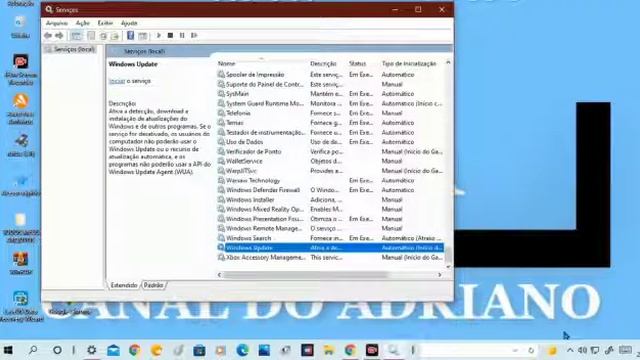This screenshot has width=640, height=360.
Task: Select the Warsaw Technology service
Action: click(331, 180)
